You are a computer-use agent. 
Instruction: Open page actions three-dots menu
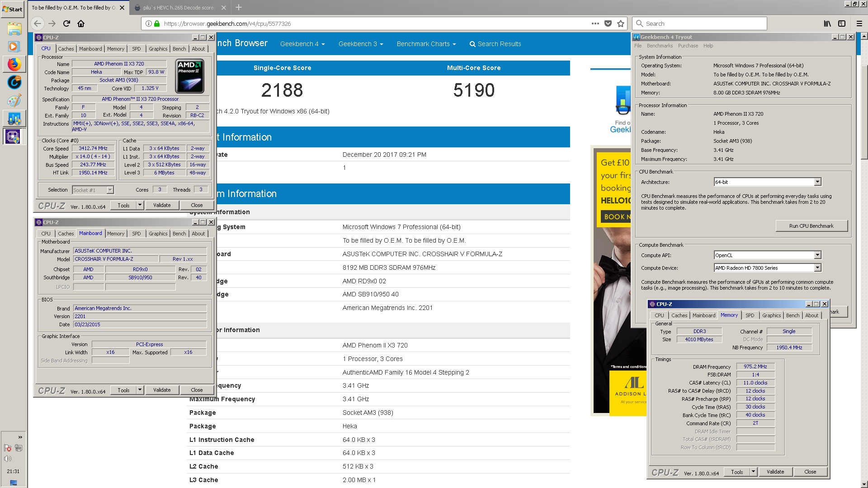point(595,23)
